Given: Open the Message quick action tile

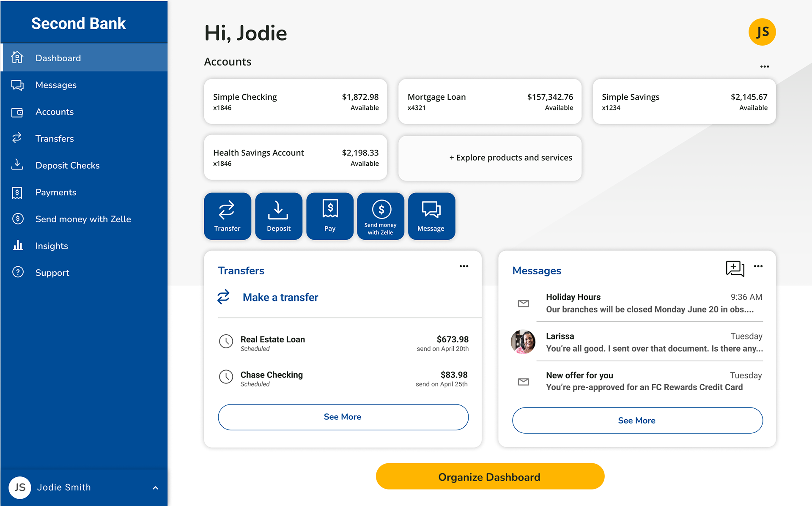Looking at the screenshot, I should tap(431, 216).
